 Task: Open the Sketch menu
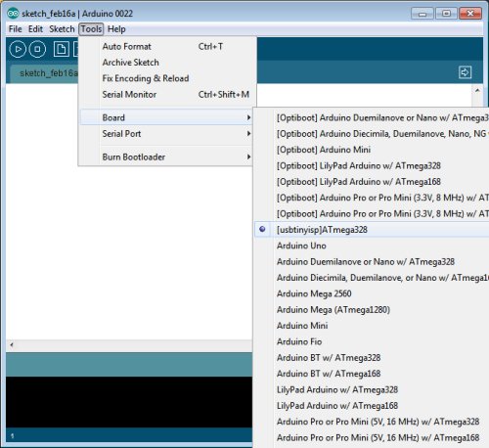(62, 29)
